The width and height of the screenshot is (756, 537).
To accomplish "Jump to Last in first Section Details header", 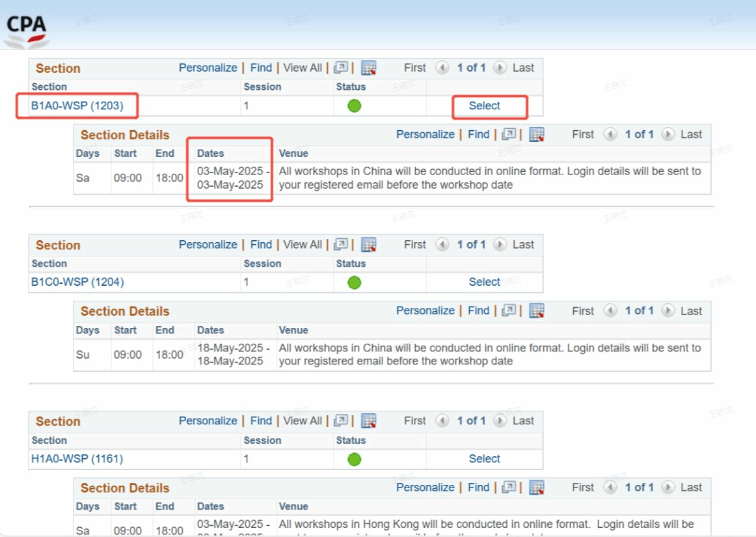I will tap(691, 135).
